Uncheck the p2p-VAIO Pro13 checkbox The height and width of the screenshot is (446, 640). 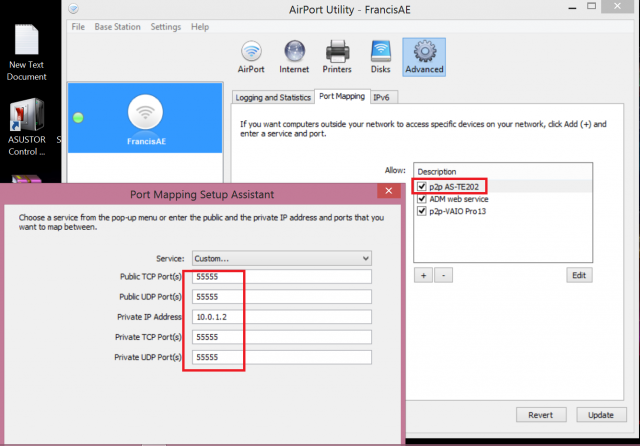click(x=422, y=211)
